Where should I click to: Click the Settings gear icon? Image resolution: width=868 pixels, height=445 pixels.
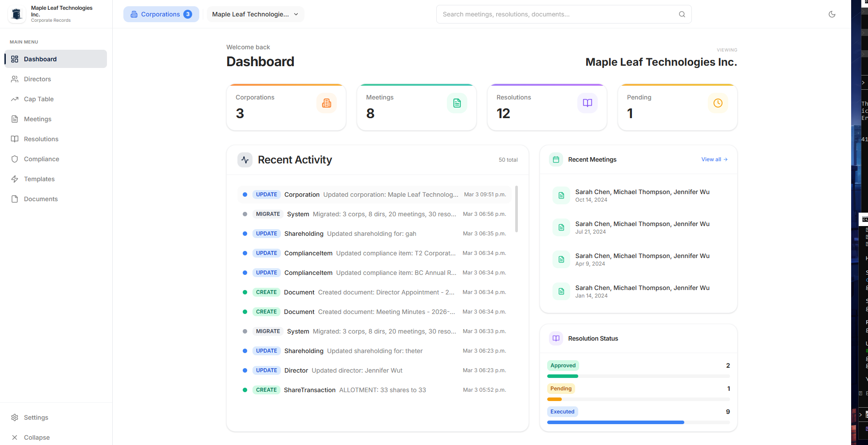pos(15,417)
